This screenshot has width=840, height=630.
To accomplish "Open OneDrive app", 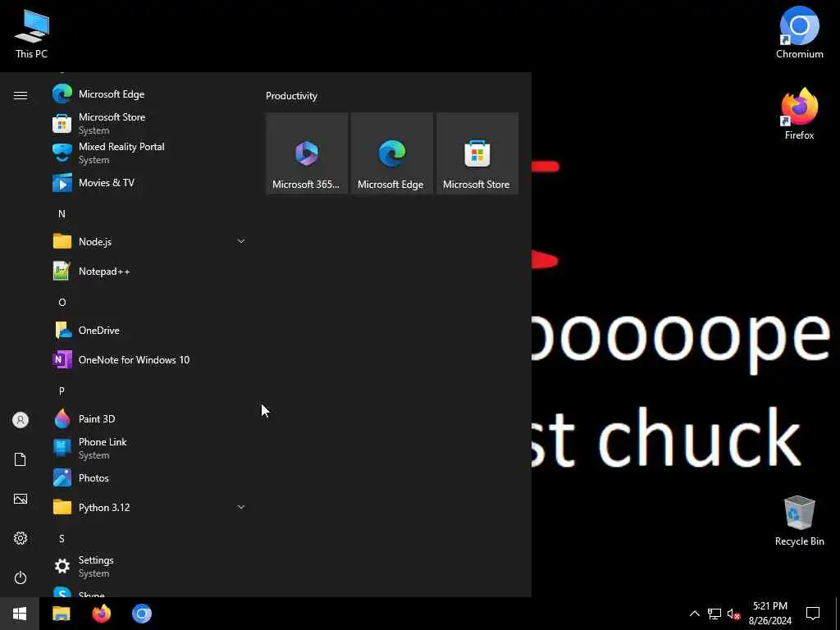I will (x=149, y=331).
